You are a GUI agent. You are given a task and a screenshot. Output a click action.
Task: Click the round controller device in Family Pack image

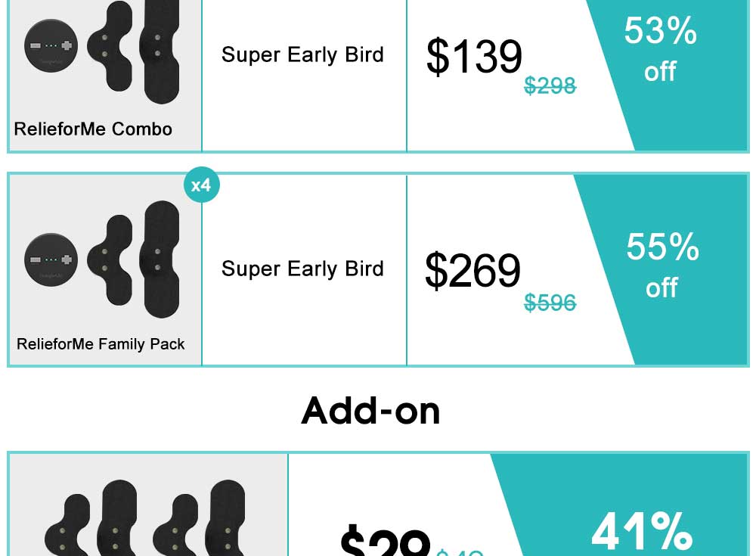51,259
